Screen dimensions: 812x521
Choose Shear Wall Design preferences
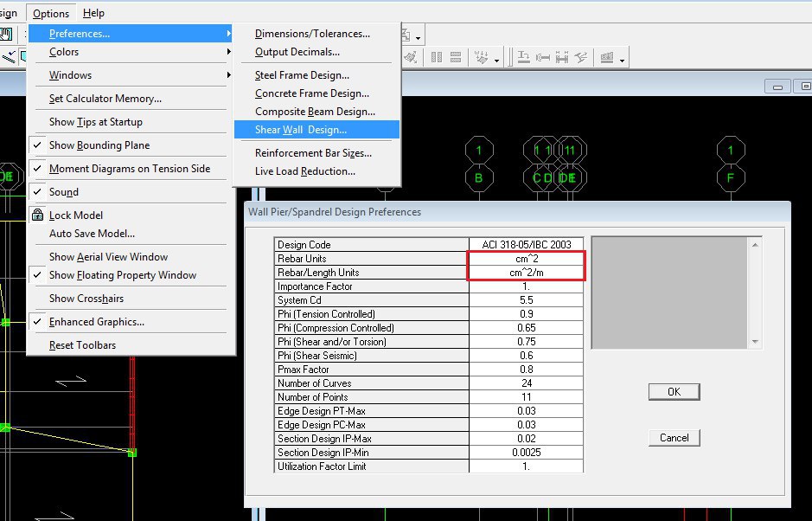(316, 130)
